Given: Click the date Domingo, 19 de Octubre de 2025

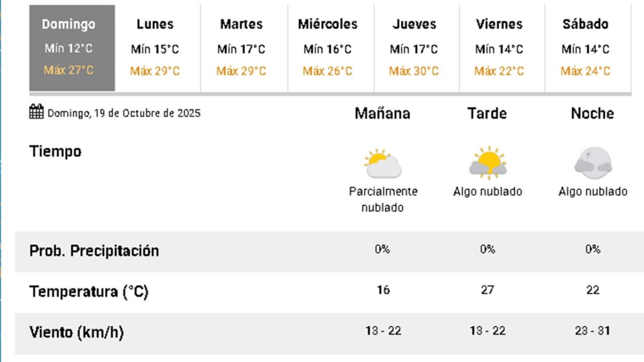Looking at the screenshot, I should click(124, 113).
